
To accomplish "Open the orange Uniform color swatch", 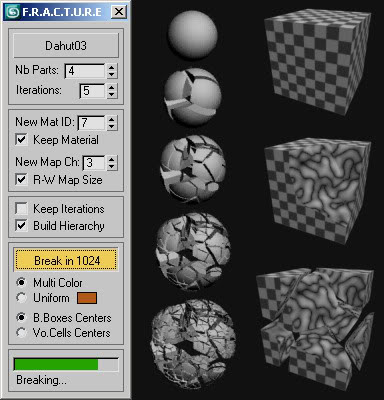I will tap(87, 298).
